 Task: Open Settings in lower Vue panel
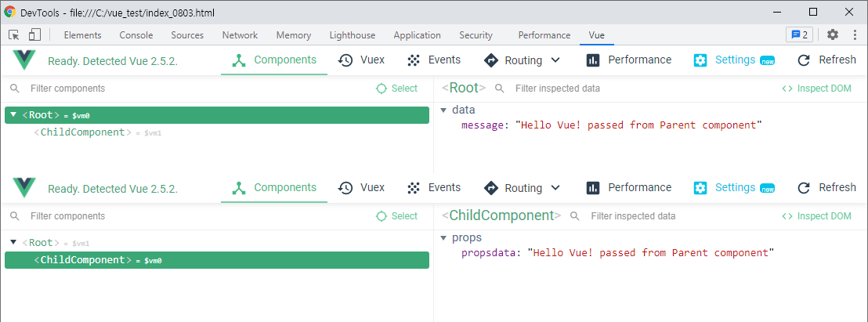click(x=734, y=187)
